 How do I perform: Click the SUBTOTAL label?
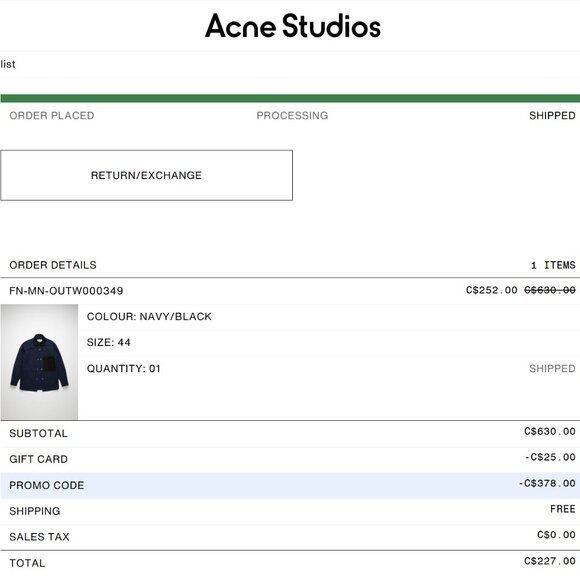pyautogui.click(x=38, y=434)
